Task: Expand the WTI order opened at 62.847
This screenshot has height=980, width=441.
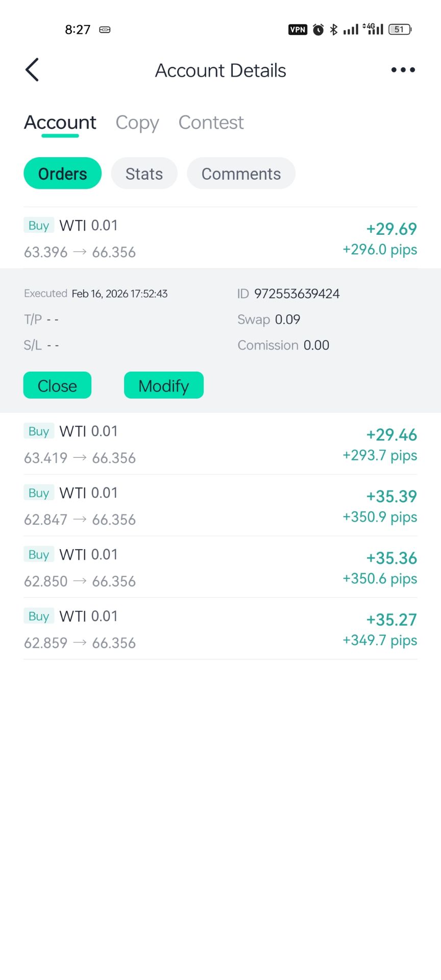Action: 220,506
